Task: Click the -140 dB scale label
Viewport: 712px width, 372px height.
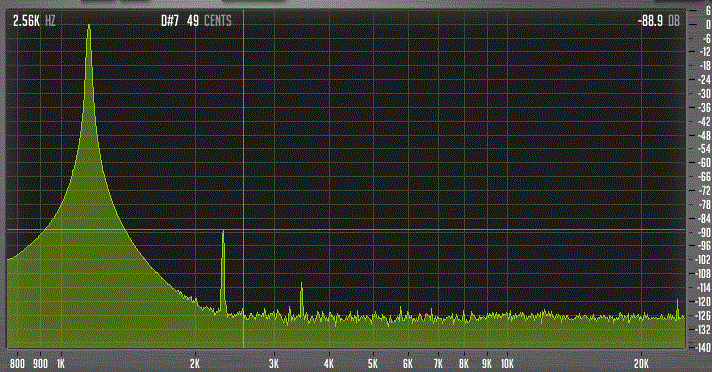Action: click(x=703, y=347)
